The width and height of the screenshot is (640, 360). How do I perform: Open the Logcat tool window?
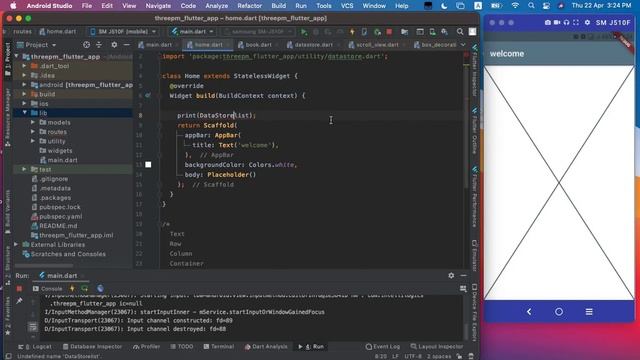coord(36,347)
